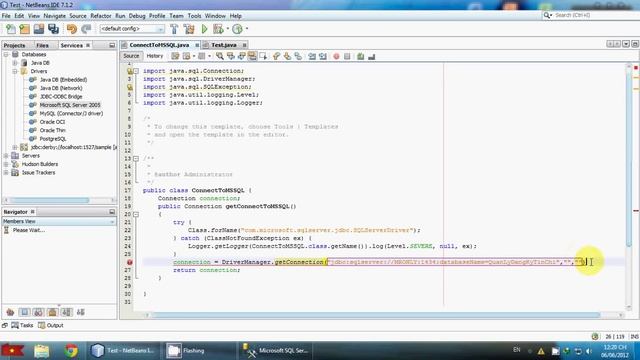Viewport: 640px width, 360px height.
Task: Select Microsoft SQL Server 2005 driver
Action: (x=70, y=105)
